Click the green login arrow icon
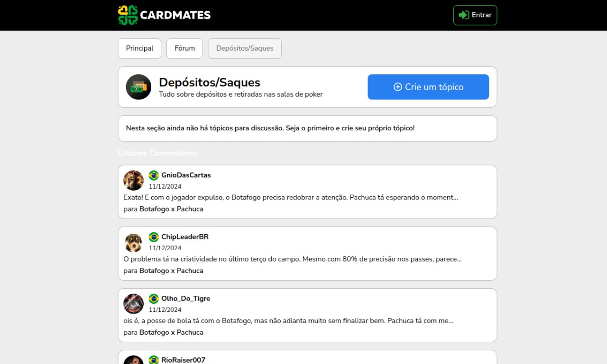The image size is (607, 364). point(464,15)
